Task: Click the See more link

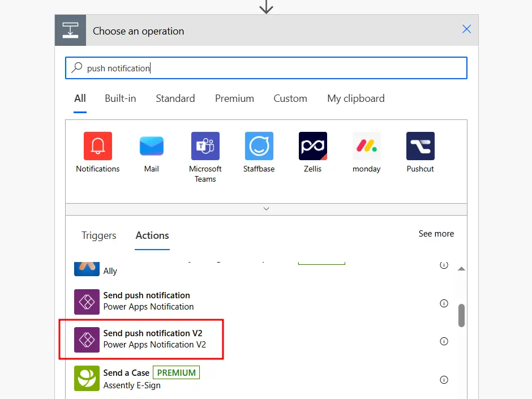Action: 436,234
